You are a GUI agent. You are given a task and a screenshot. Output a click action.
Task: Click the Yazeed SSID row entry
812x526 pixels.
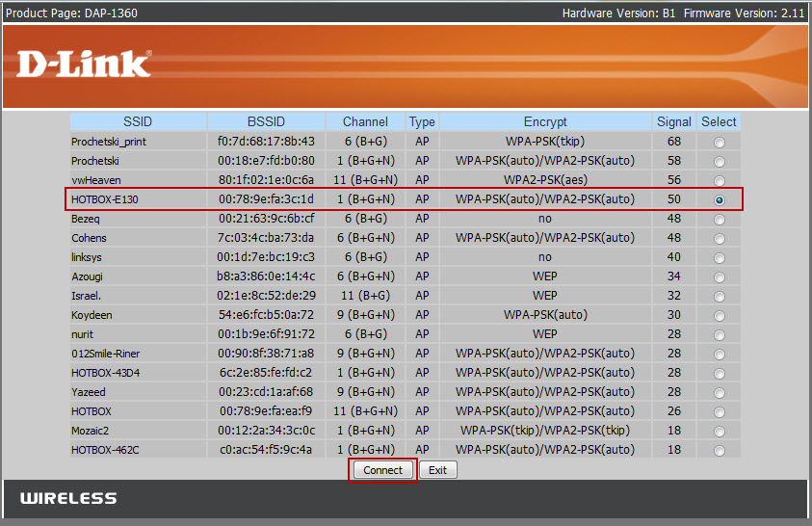(x=89, y=392)
